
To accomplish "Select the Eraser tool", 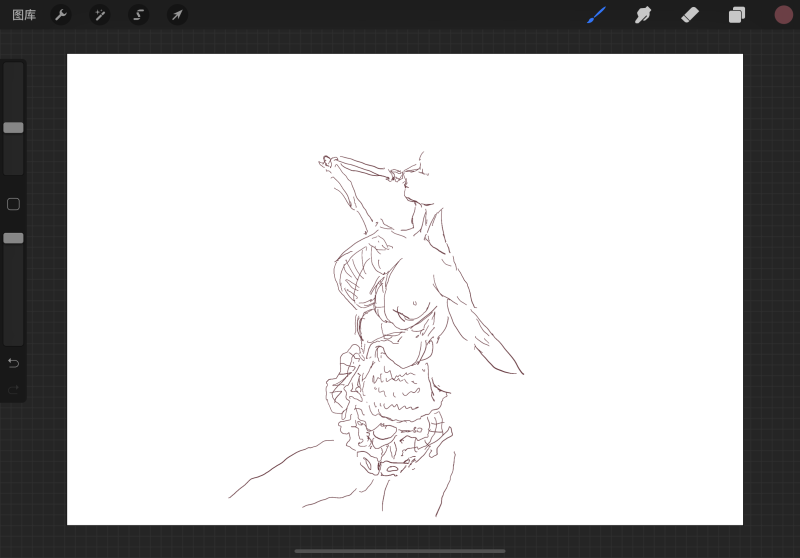I will tap(690, 15).
